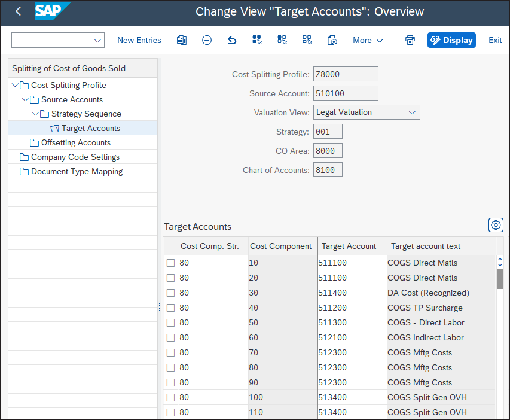Click the Select All icon
Screen dimensions: 510x420
[x=257, y=40]
